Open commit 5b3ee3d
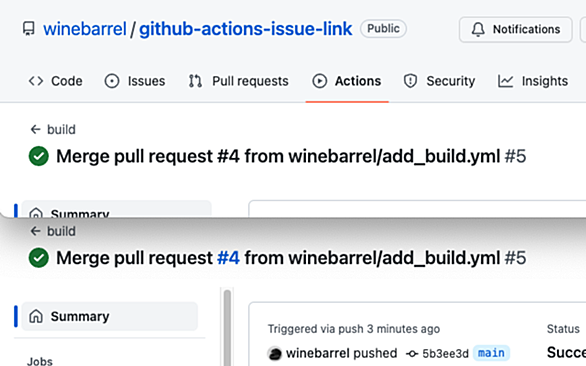Screen dimensions: 586x366 tap(445, 353)
